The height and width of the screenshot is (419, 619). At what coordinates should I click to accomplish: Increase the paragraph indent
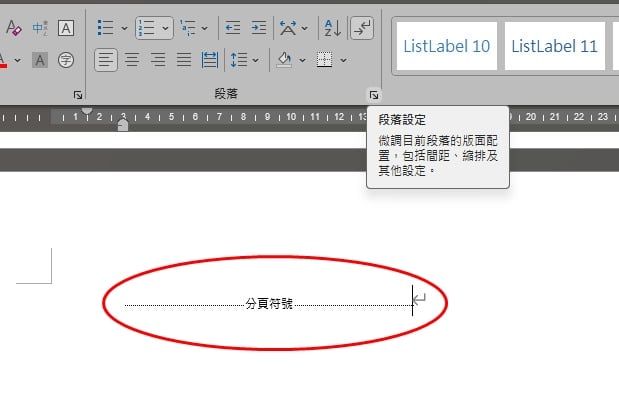point(259,28)
